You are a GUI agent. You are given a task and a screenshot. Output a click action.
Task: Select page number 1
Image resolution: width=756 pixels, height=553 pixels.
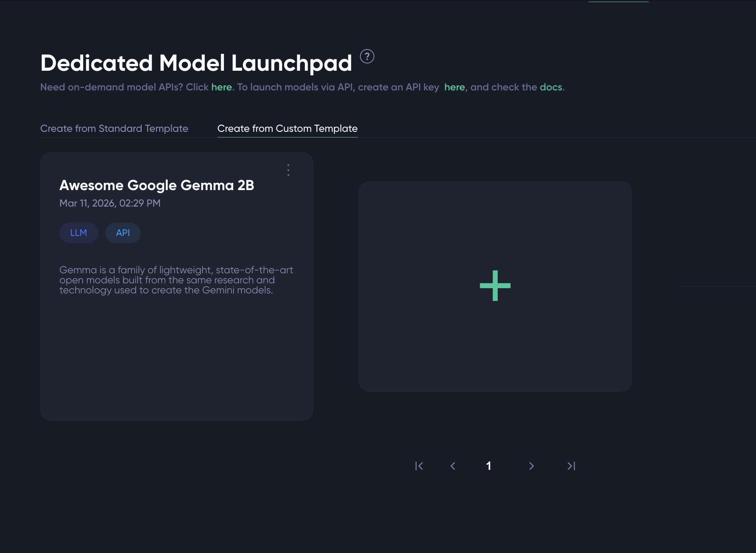(488, 466)
